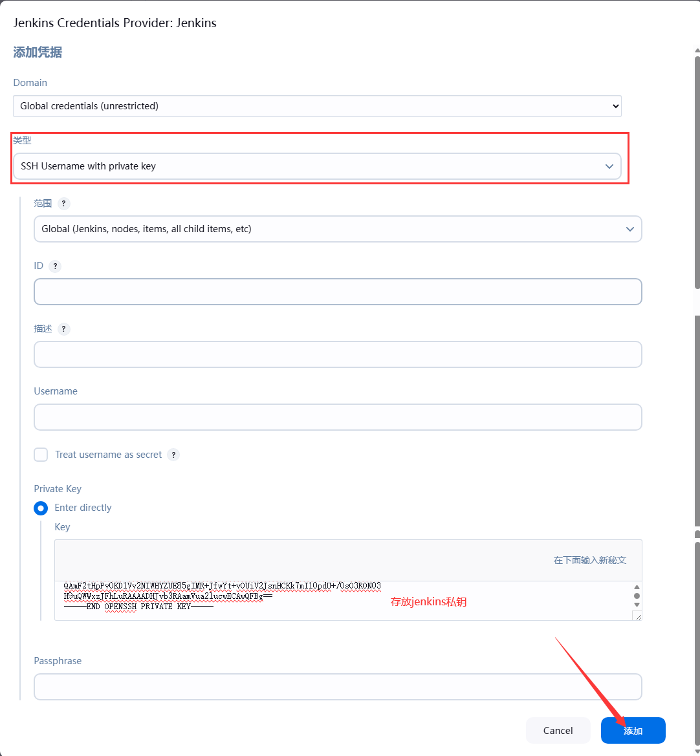
Task: Click the dialog's vertical scrollbar
Action: pyautogui.click(x=697, y=173)
